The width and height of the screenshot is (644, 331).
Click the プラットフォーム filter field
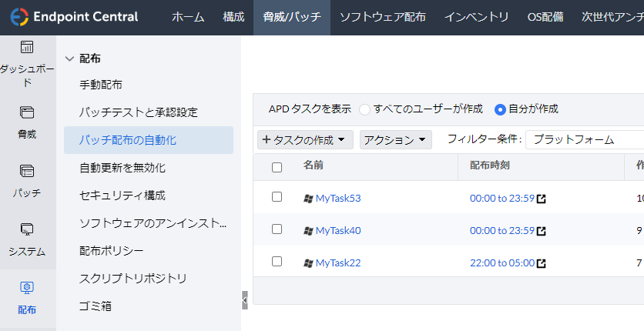pos(584,139)
